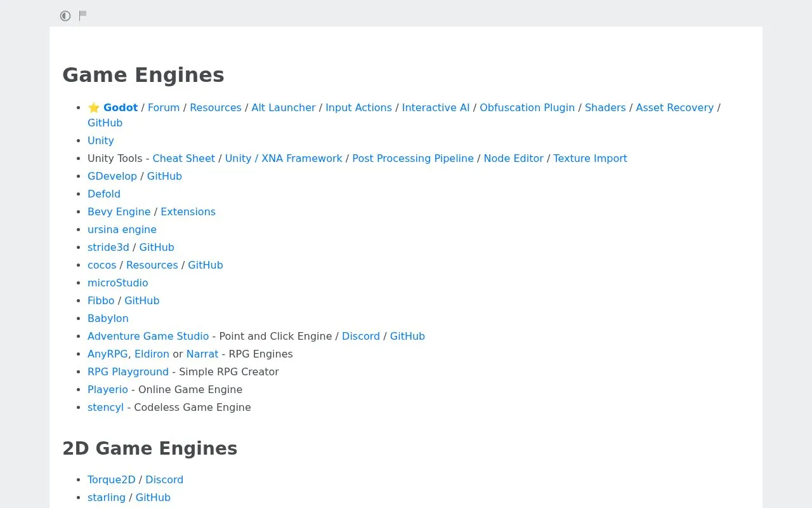Open the Fibbo link
This screenshot has width=812, height=508.
click(101, 300)
